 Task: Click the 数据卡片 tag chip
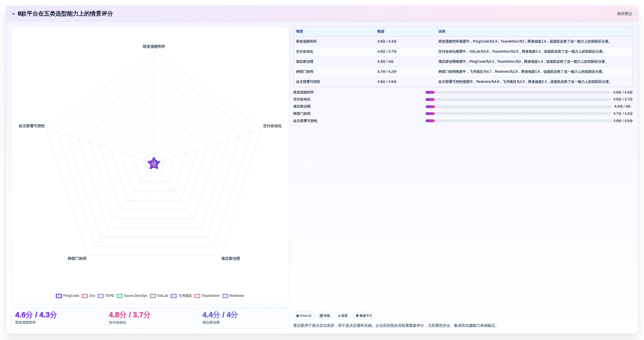click(x=364, y=316)
